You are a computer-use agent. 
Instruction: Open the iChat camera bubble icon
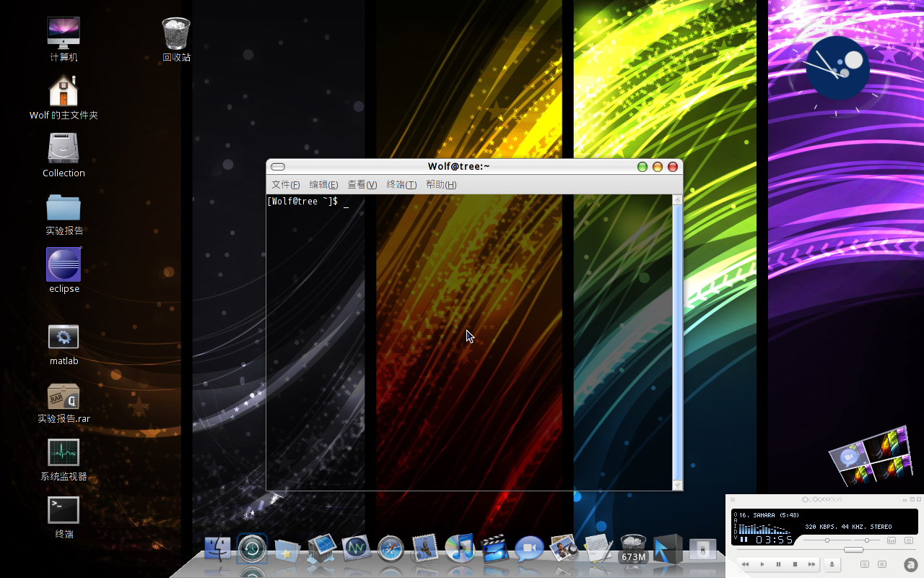[x=529, y=549]
